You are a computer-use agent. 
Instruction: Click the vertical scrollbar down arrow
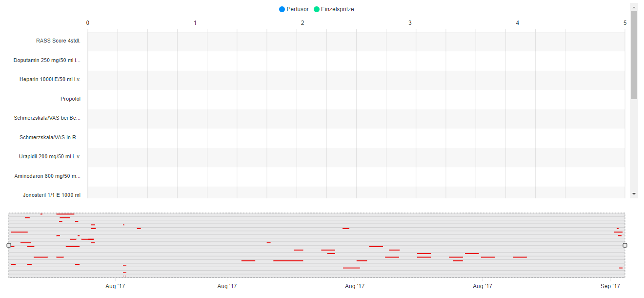point(634,194)
